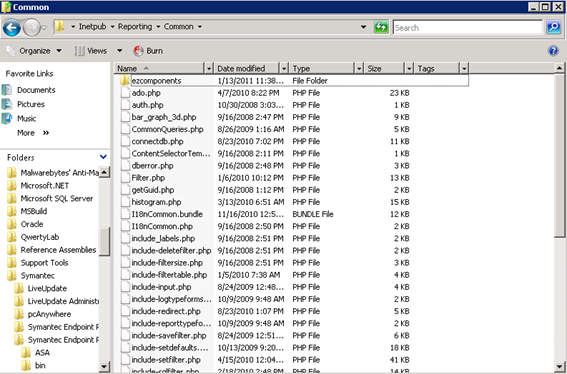Viewport: 567px width, 374px height.
Task: Select the dberror.php file icon
Action: click(125, 166)
